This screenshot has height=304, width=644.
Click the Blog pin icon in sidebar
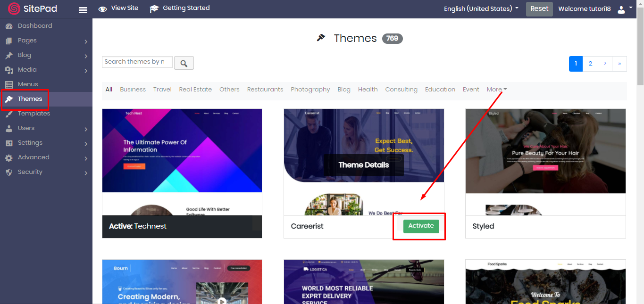tap(9, 56)
